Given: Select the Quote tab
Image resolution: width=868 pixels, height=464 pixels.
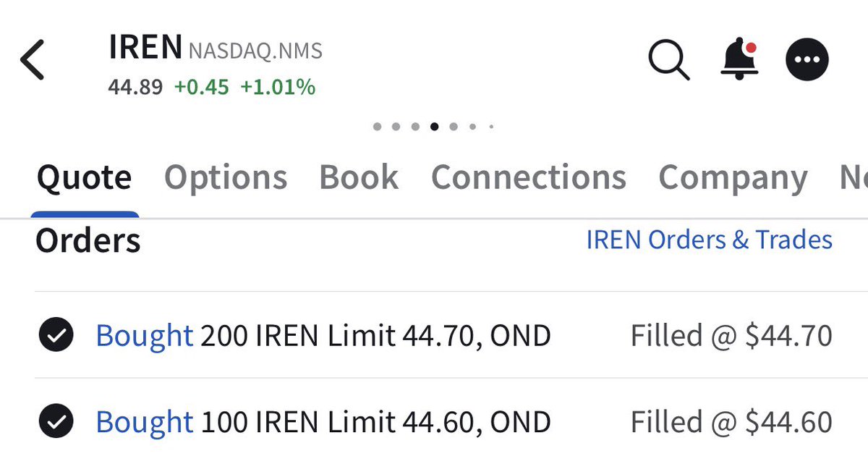Looking at the screenshot, I should pyautogui.click(x=85, y=177).
